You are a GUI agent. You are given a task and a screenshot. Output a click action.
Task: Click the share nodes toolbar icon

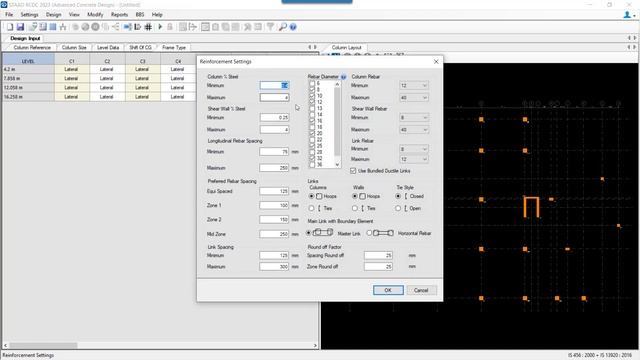(x=116, y=27)
